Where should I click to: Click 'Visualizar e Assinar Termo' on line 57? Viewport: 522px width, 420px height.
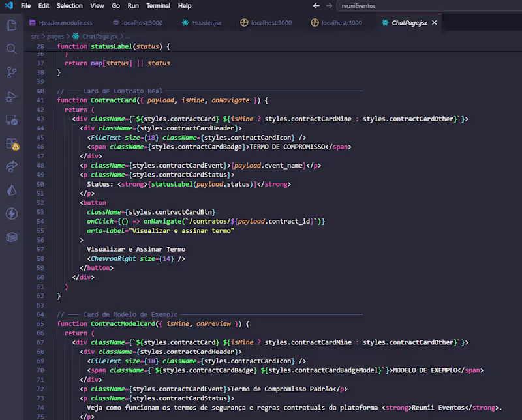[136, 249]
